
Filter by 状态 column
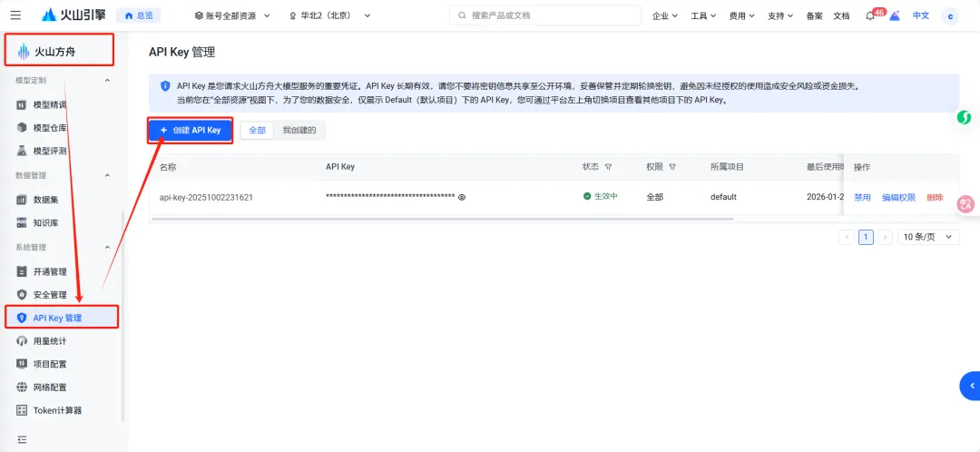click(608, 167)
